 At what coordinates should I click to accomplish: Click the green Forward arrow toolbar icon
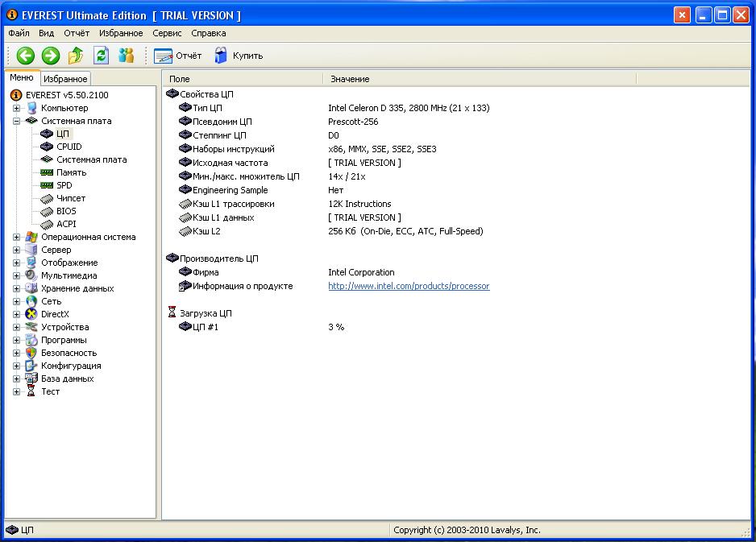click(51, 56)
